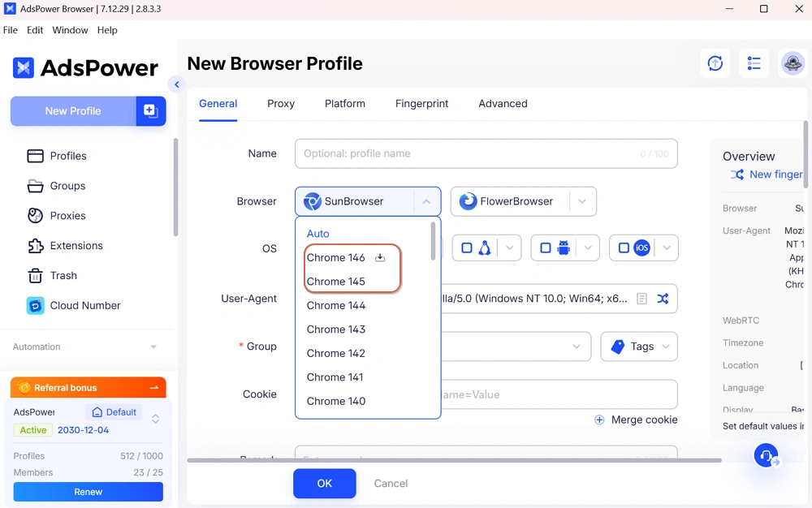Open the task list icon in header

tap(754, 63)
